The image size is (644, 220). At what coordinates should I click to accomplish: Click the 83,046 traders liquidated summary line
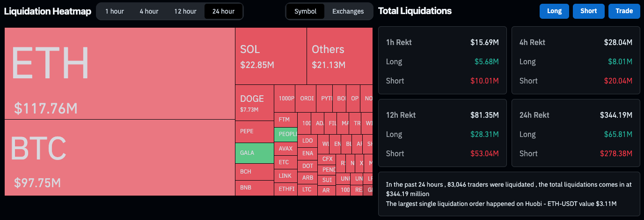pos(509,189)
